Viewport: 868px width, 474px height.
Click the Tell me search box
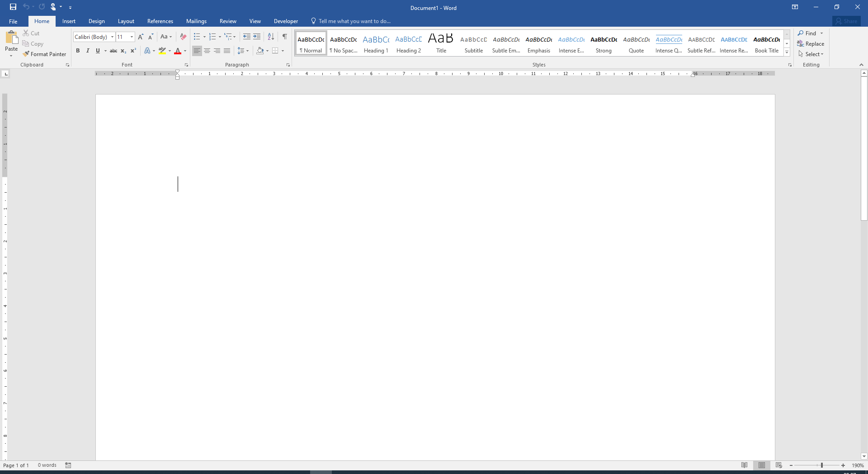point(354,21)
